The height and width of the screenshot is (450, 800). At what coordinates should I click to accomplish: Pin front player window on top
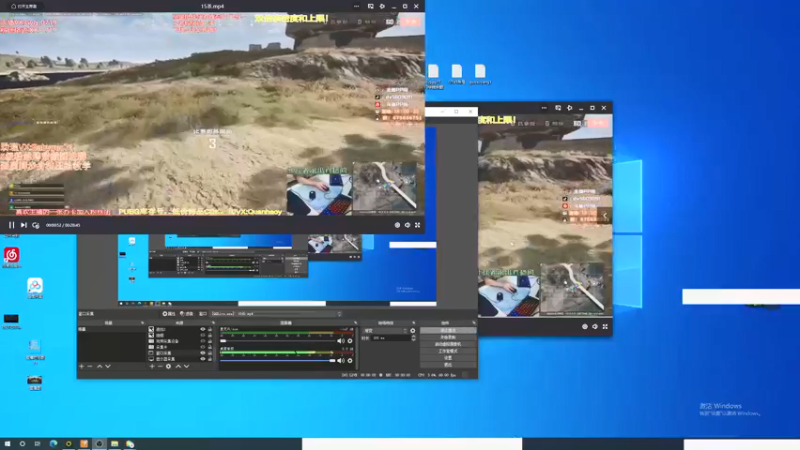pyautogui.click(x=382, y=6)
